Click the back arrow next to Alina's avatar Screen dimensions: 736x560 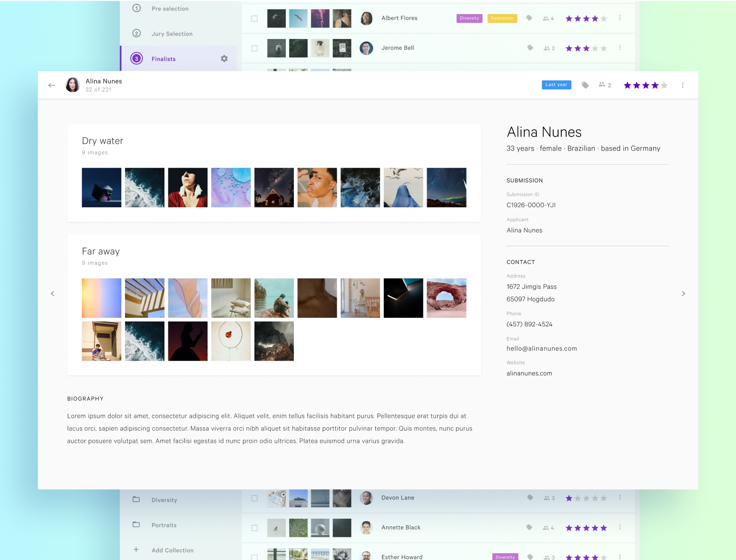pyautogui.click(x=51, y=85)
